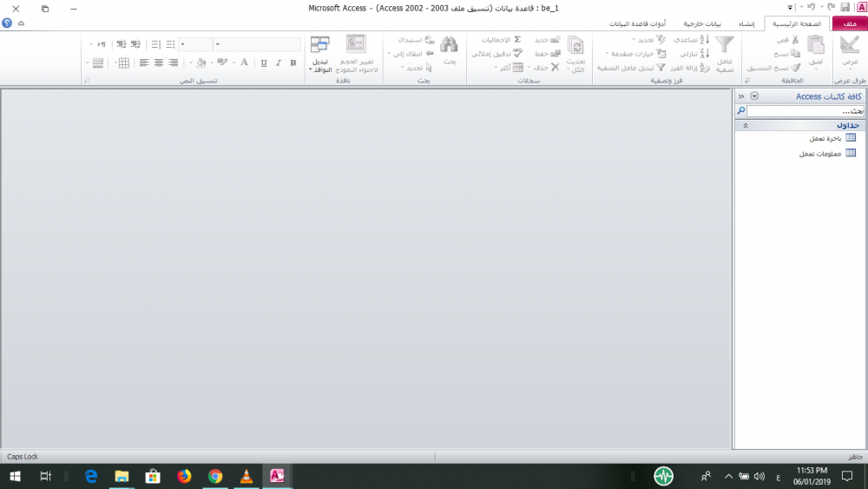Click the Filter (عامل تصفية) funnel icon
This screenshot has width=868, height=489.
[724, 45]
